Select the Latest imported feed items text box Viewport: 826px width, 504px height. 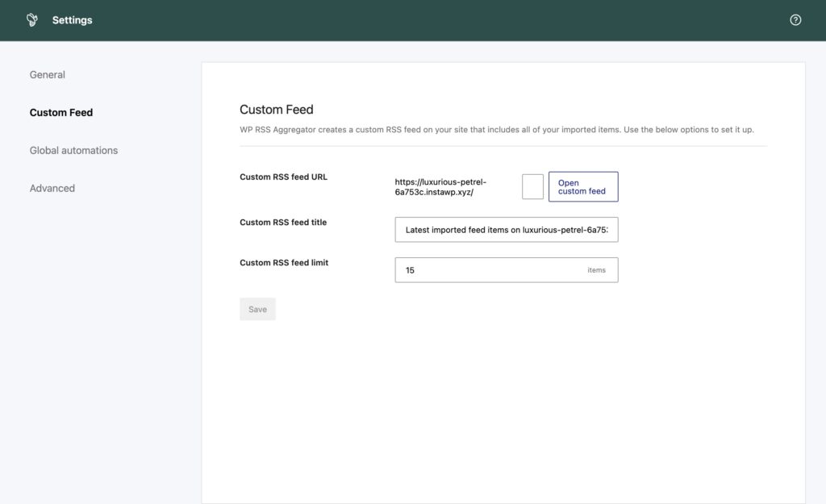point(506,229)
